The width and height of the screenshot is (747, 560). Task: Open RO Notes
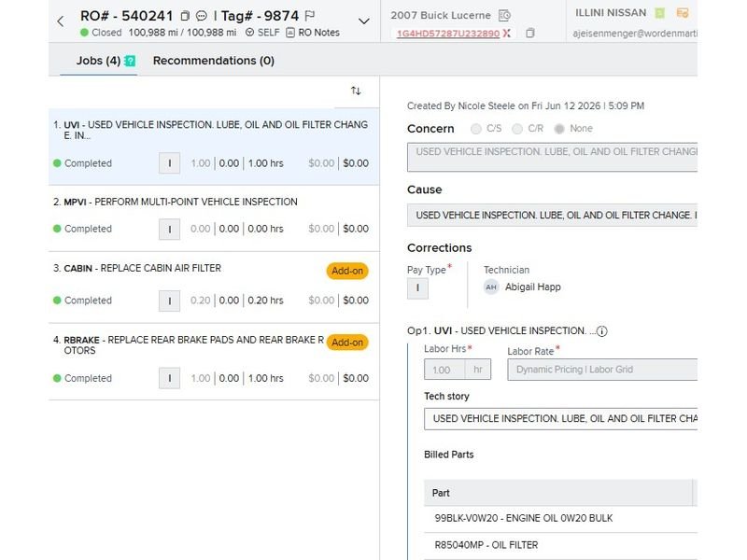click(313, 33)
